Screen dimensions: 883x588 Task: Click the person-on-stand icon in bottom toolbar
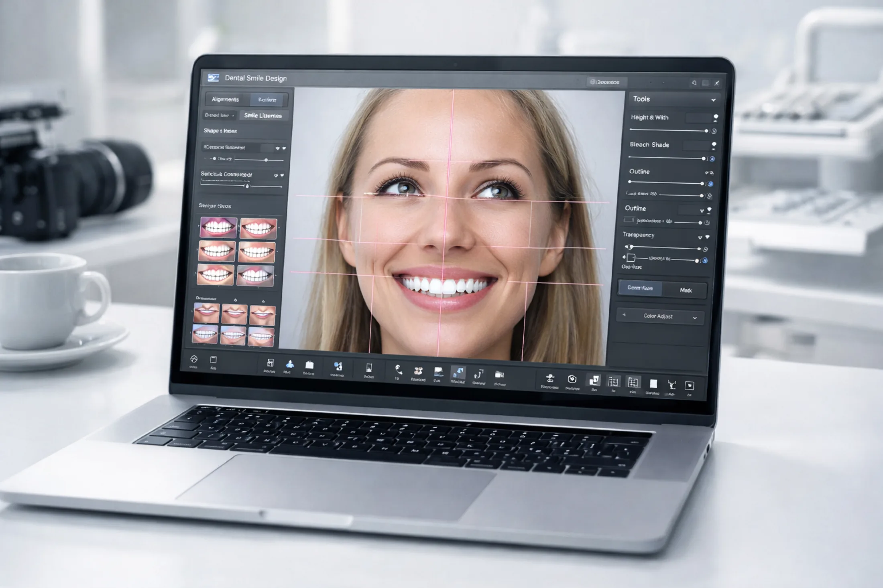point(550,378)
